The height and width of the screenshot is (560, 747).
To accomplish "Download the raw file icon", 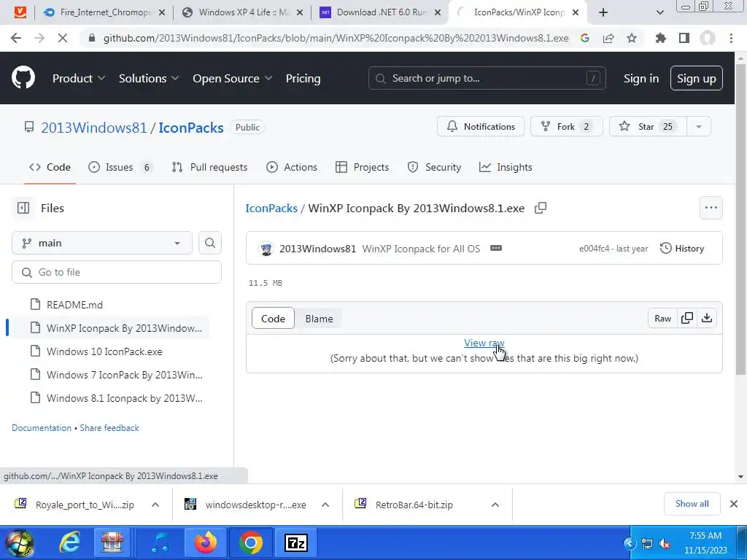I will coord(707,318).
